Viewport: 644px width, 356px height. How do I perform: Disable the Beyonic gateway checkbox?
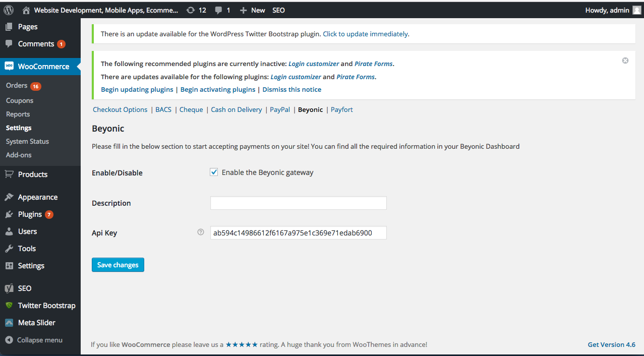214,172
